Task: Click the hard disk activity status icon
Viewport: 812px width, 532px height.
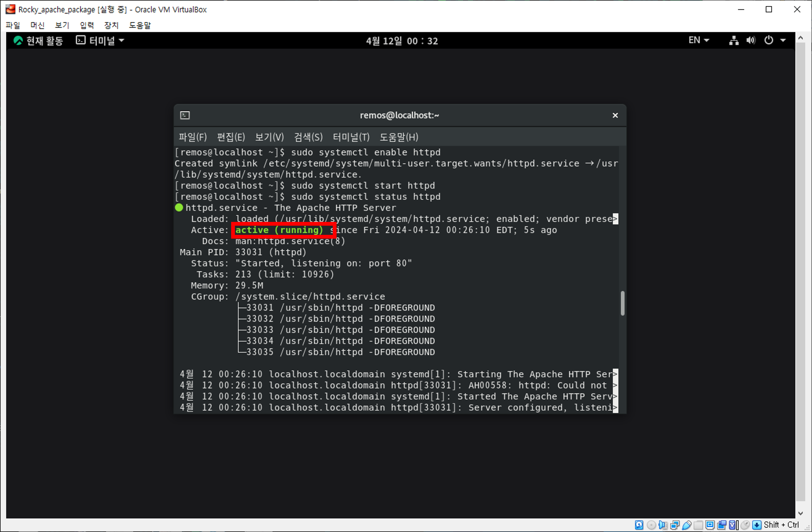Action: 639,525
